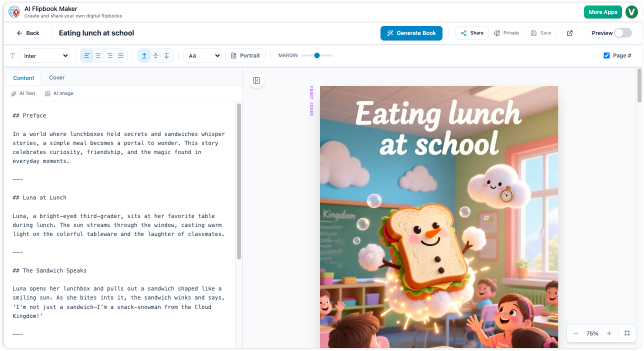
Task: Select the Content tab
Action: (x=23, y=77)
